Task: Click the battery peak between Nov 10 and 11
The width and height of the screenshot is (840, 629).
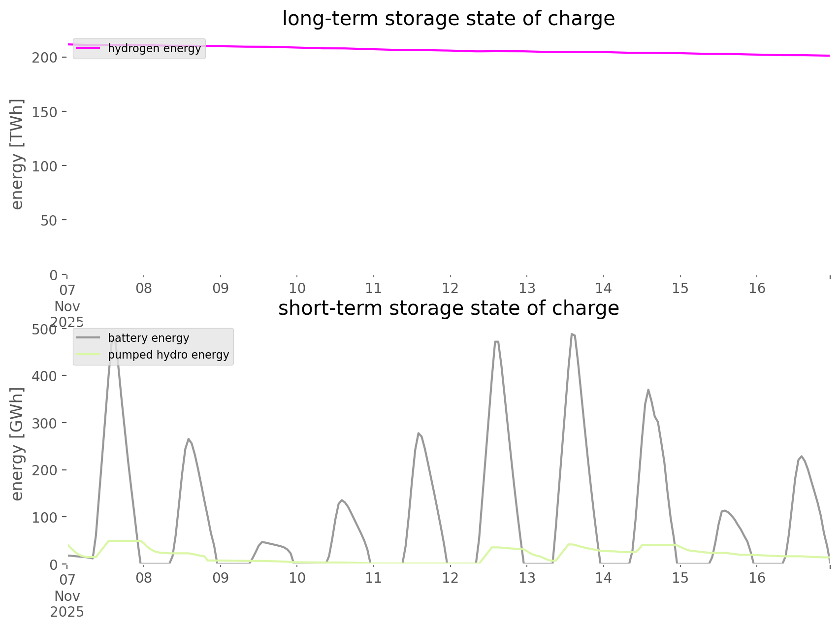Action: [x=341, y=500]
